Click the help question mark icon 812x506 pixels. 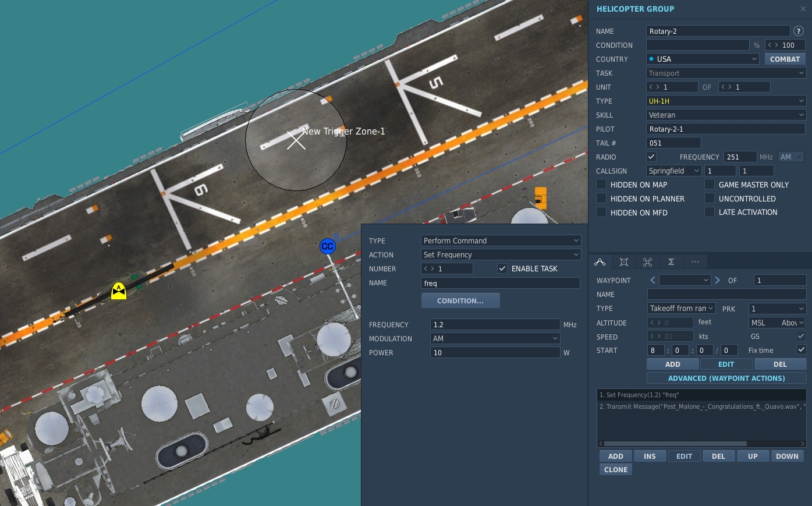click(x=799, y=31)
